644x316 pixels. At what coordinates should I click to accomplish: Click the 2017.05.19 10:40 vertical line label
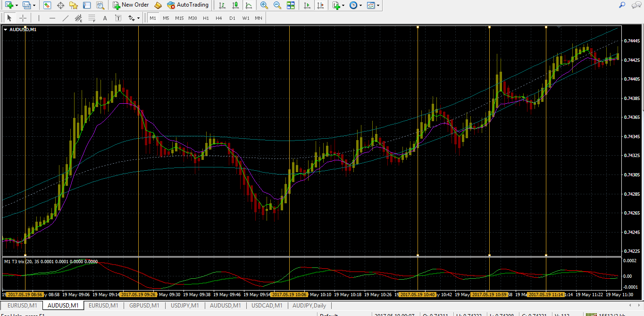[418, 294]
